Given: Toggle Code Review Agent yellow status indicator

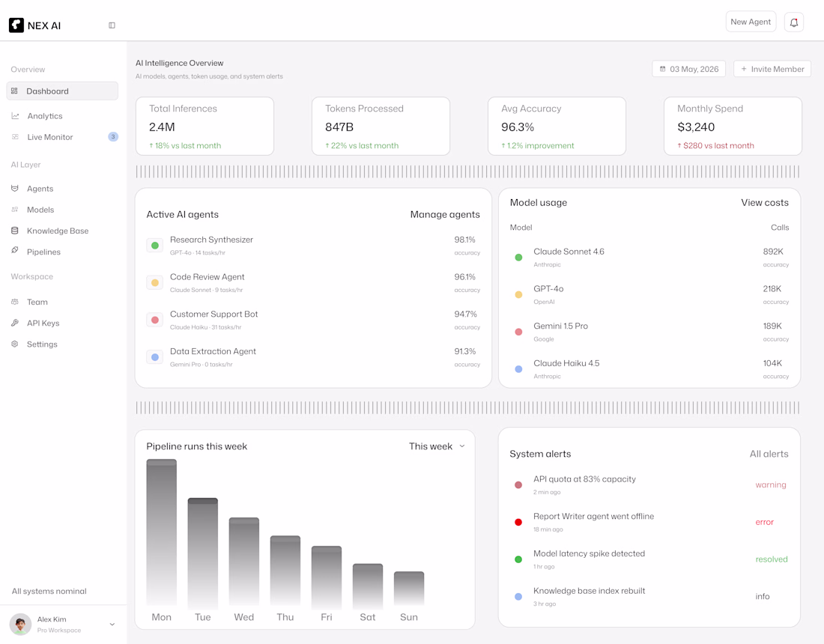Looking at the screenshot, I should point(155,282).
